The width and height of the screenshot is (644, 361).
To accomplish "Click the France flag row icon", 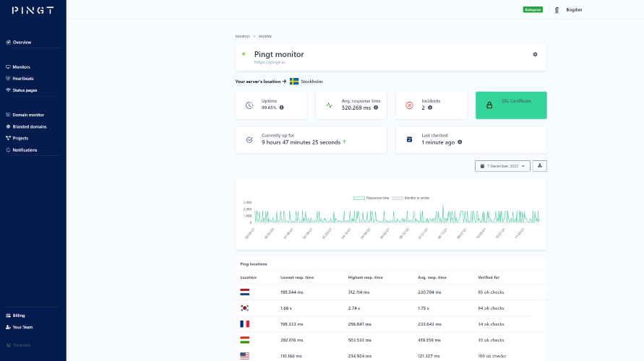I will [x=245, y=324].
